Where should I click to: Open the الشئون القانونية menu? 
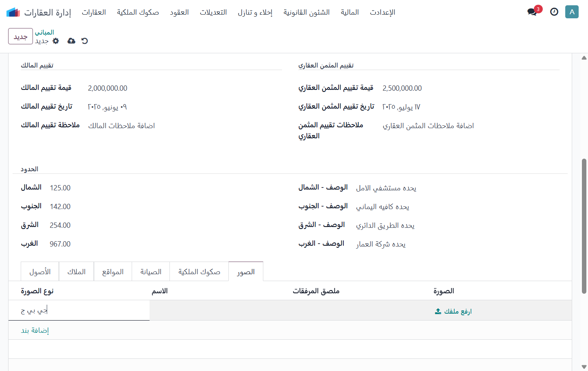pyautogui.click(x=306, y=12)
